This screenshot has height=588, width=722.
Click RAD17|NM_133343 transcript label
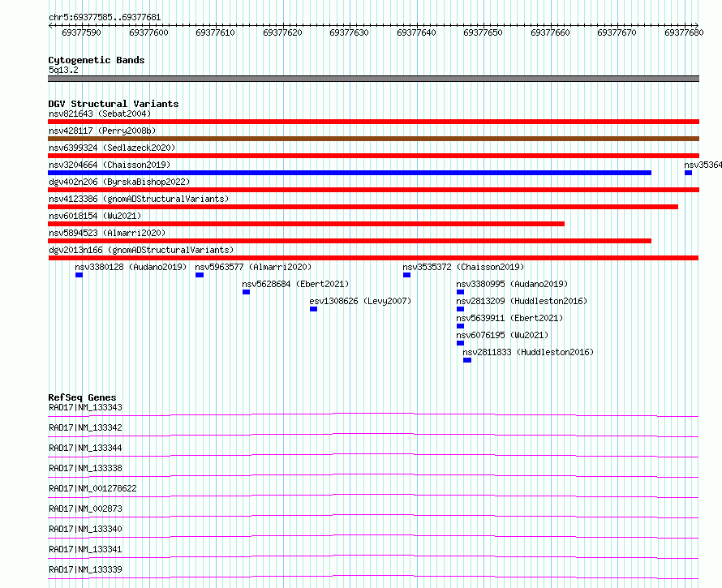(86, 407)
